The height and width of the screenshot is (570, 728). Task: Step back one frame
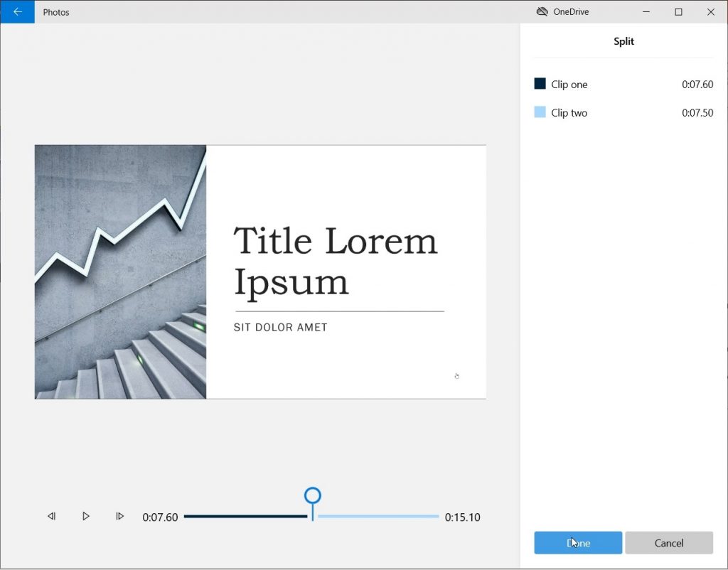[51, 516]
